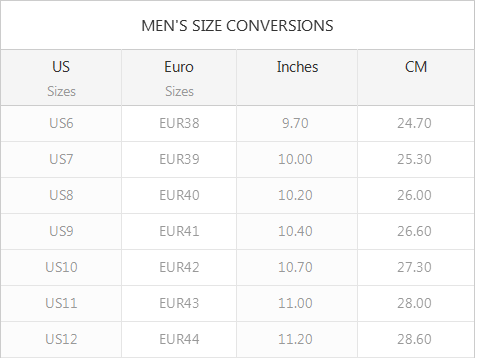
Task: Click the US12 size cell
Action: click(x=61, y=339)
